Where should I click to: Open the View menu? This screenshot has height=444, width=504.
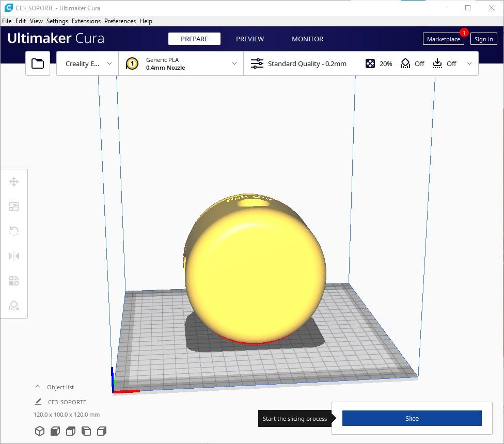[36, 21]
